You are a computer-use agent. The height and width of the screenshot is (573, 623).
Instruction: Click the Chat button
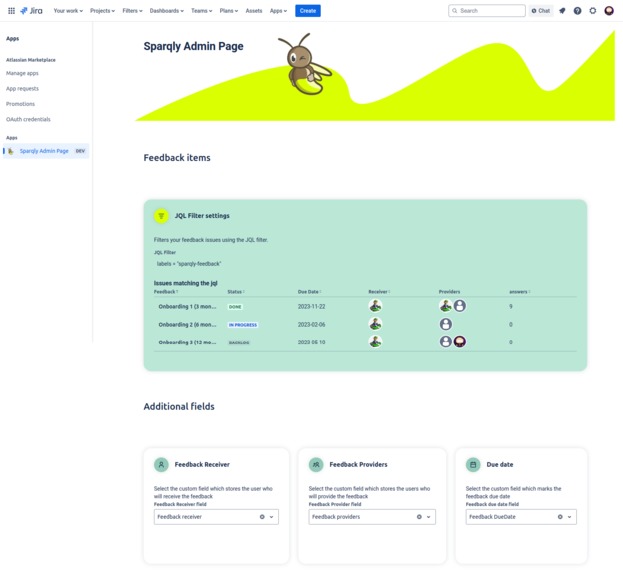[x=541, y=11]
